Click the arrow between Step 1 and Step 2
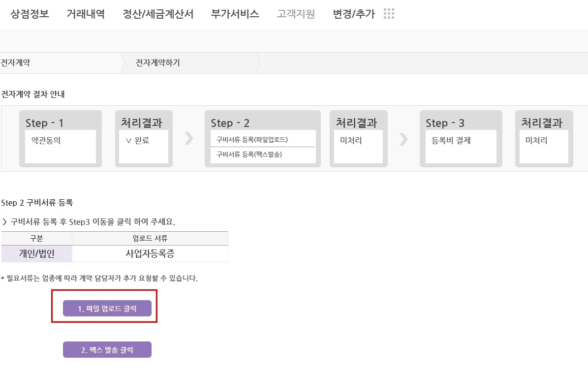This screenshot has height=371, width=588. [189, 138]
